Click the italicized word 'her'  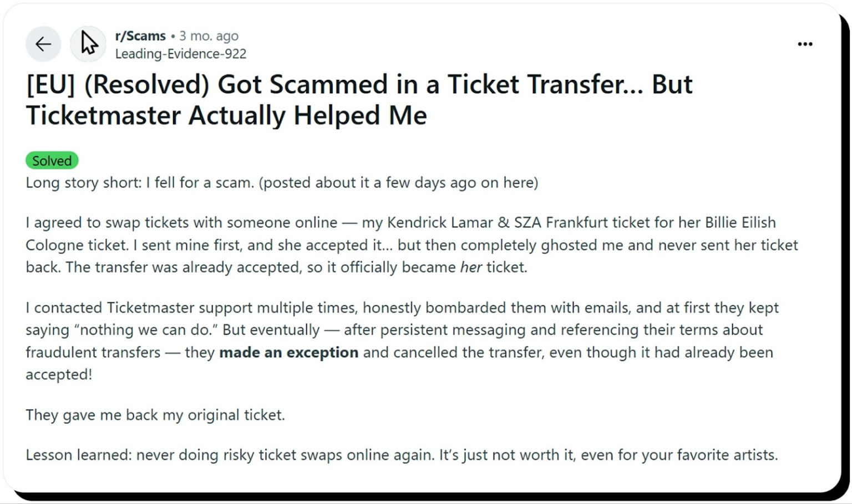471,267
